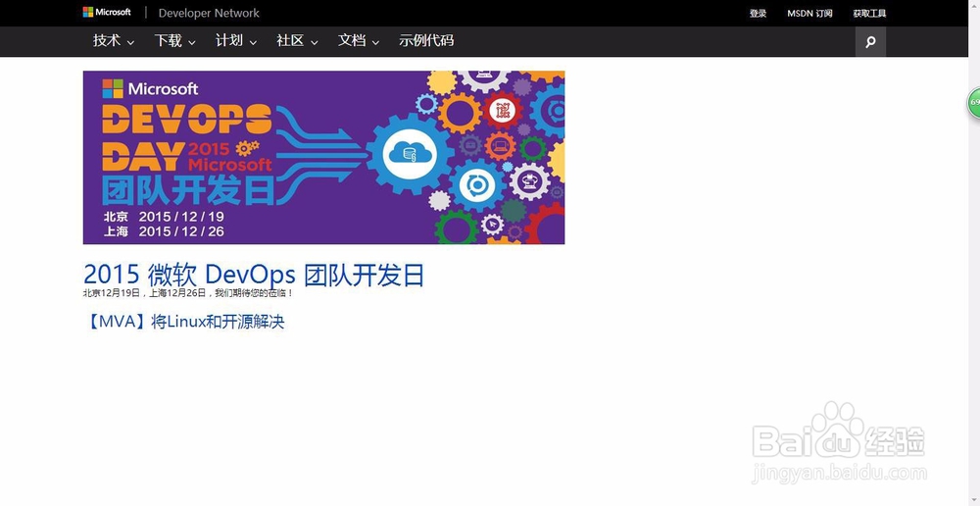The width and height of the screenshot is (980, 506).
Task: Open the search magnifier button
Action: [870, 42]
